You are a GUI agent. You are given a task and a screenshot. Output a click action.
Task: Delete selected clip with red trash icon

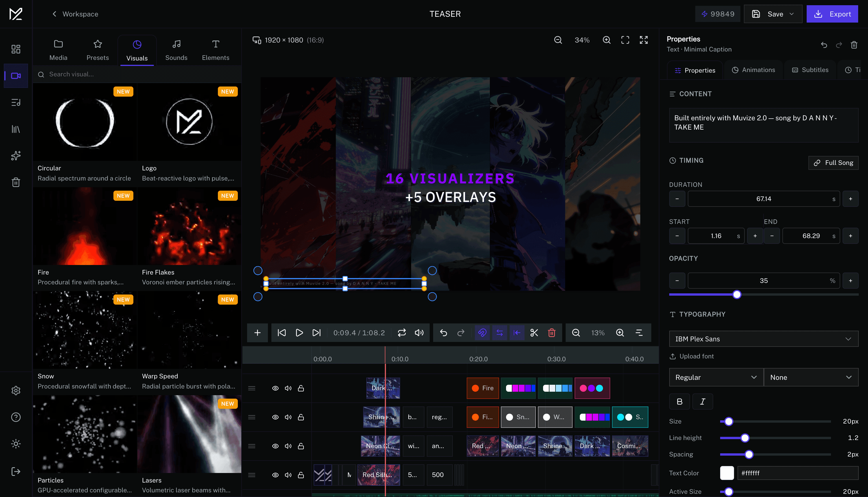pyautogui.click(x=551, y=332)
